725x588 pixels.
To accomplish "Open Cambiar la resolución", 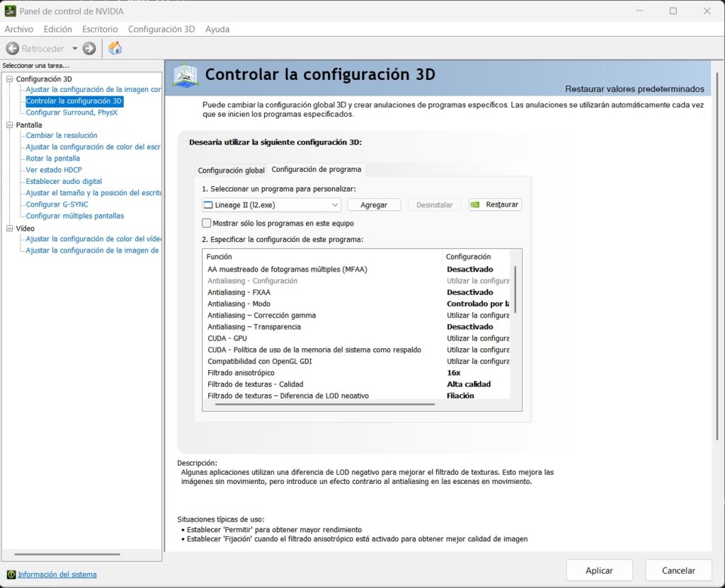I will coord(62,135).
